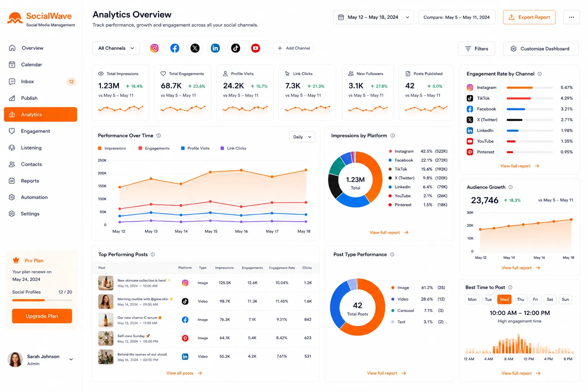View full report under Impressions by Platform
This screenshot has width=588, height=392.
[x=389, y=233]
